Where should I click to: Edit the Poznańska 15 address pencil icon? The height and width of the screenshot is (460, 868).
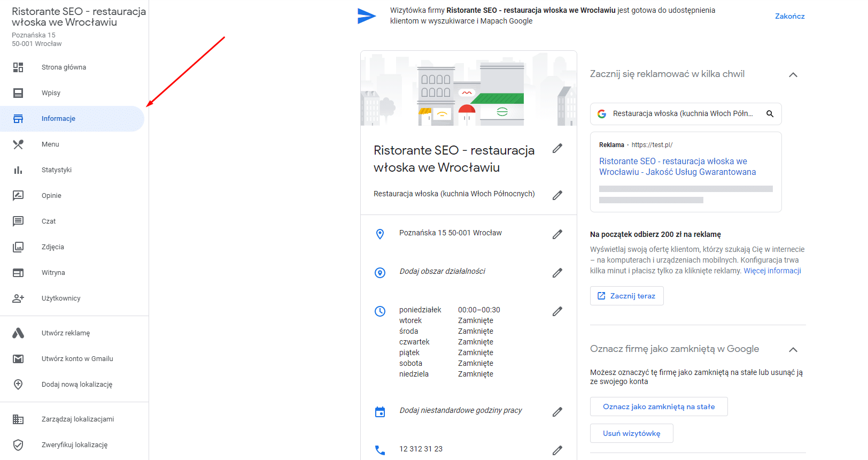pos(557,234)
